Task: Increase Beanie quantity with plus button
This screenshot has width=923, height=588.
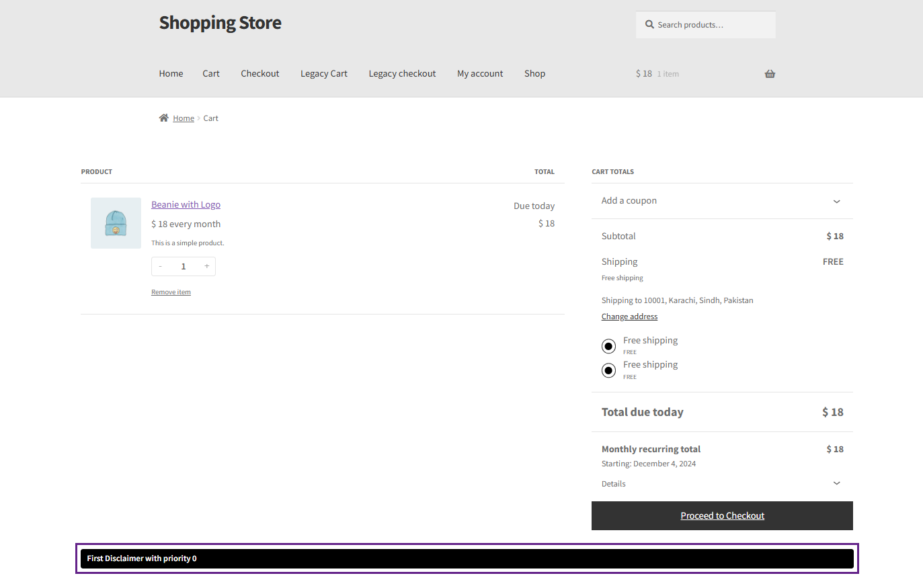Action: coord(207,267)
